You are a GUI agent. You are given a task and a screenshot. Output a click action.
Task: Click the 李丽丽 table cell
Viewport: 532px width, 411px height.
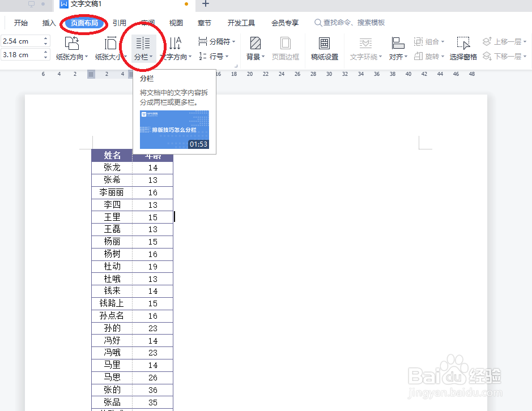(x=112, y=192)
